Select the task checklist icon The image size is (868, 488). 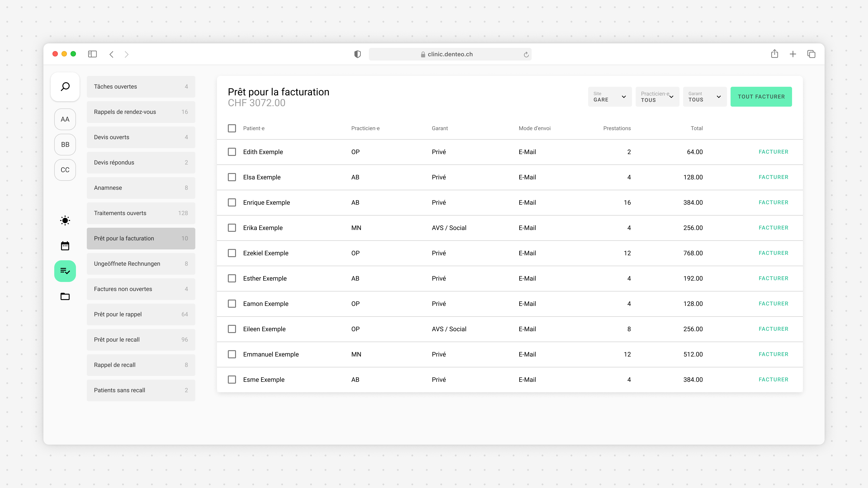[65, 271]
